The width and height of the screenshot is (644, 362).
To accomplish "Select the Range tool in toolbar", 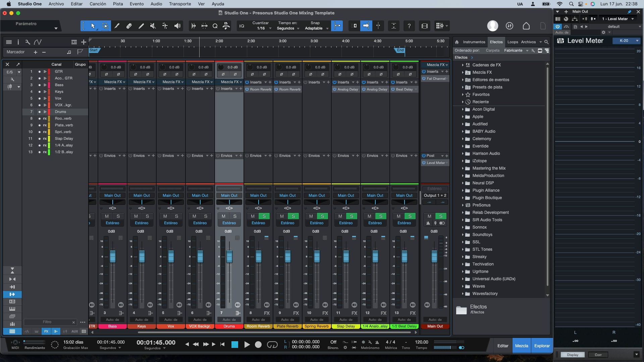I will [x=105, y=26].
